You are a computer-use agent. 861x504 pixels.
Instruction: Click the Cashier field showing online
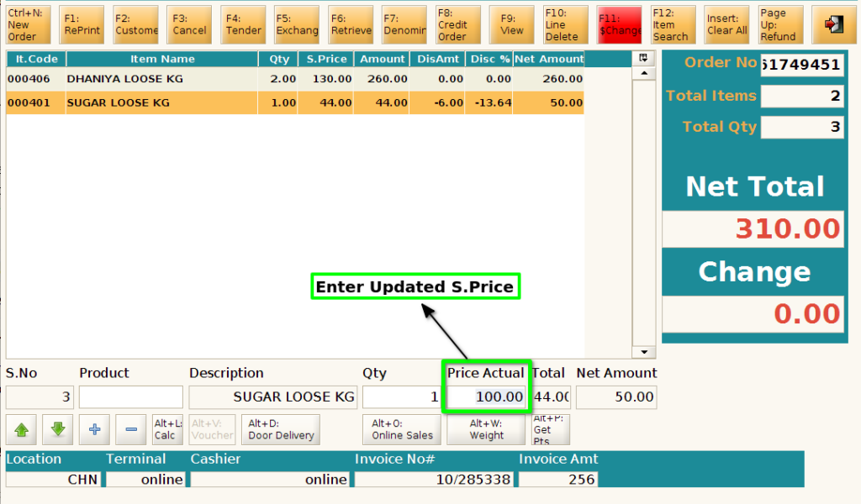(270, 480)
